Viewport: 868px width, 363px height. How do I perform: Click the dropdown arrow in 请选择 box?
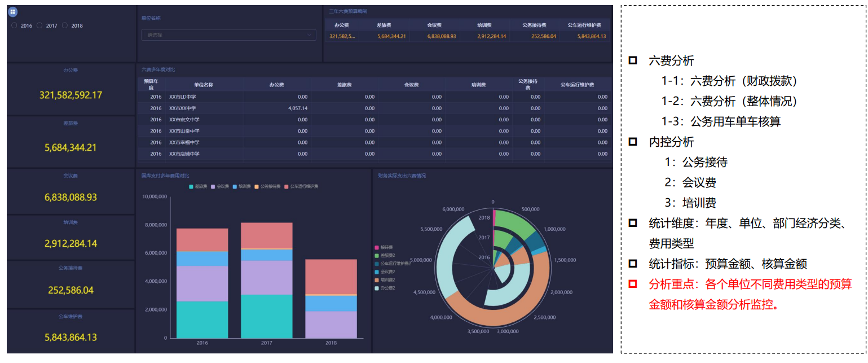pyautogui.click(x=309, y=35)
